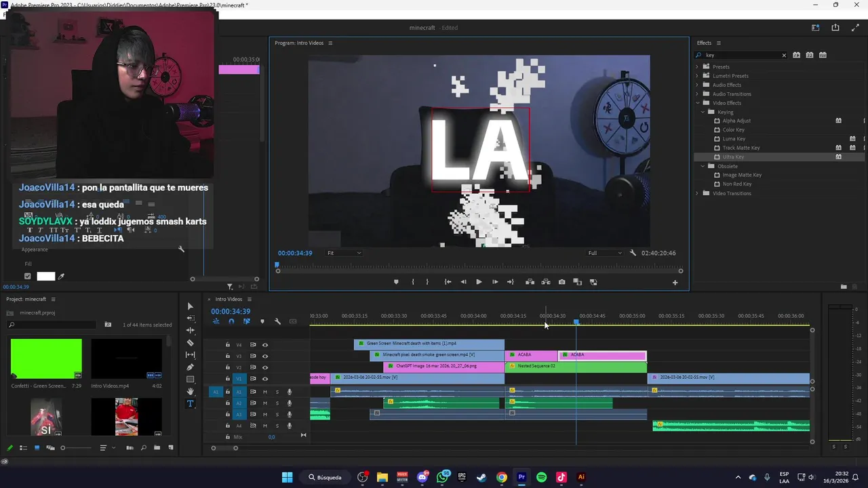Click Add Marker in the timeline header
This screenshot has height=488, width=868.
[262, 321]
